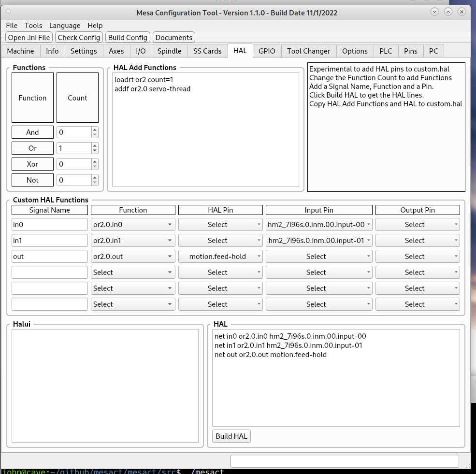Open the or2.0.in0 function dropdown
Viewport: 476px width, 474px height.
pos(133,225)
